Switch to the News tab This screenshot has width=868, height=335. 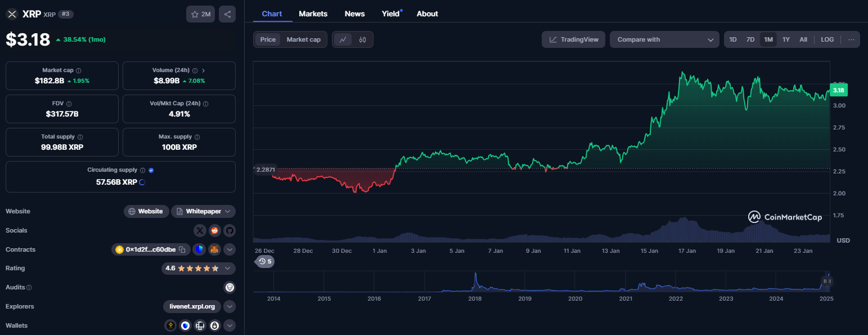(354, 14)
